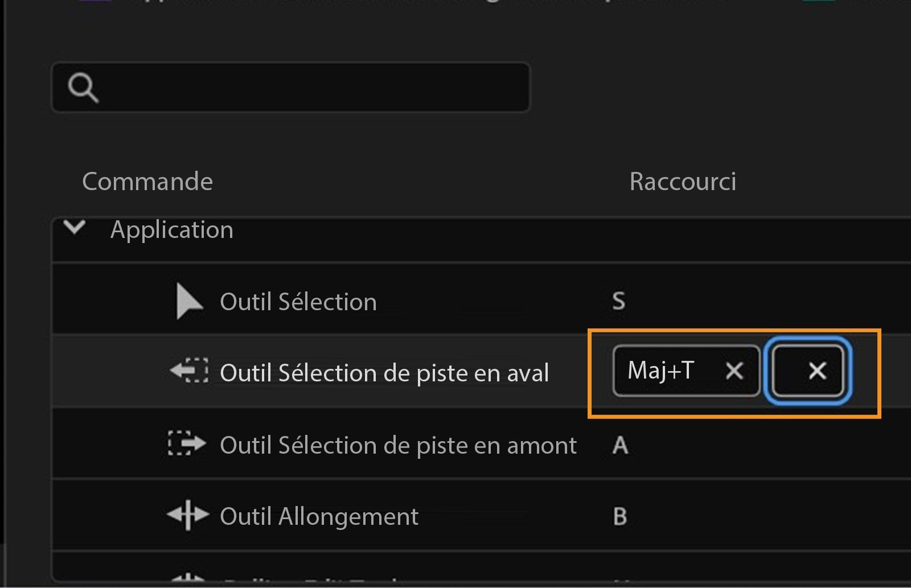Screen dimensions: 911x588
Task: Click the magnifying glass search icon
Action: coord(84,87)
